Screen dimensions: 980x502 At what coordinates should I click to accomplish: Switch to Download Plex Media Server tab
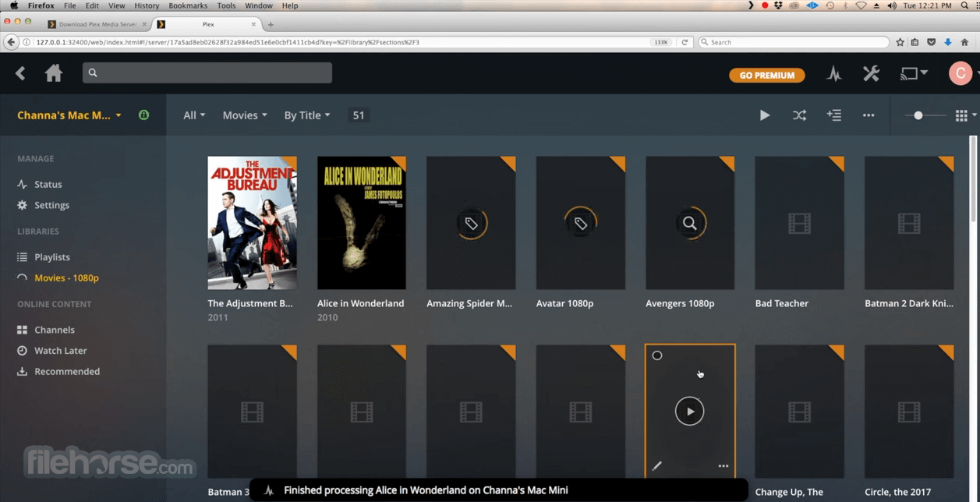click(x=98, y=24)
